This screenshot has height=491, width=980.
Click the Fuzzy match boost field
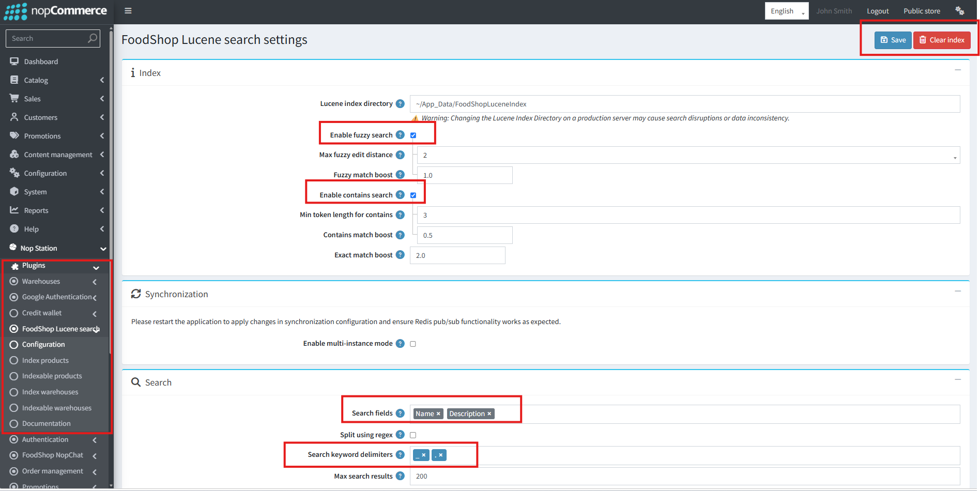pos(465,175)
